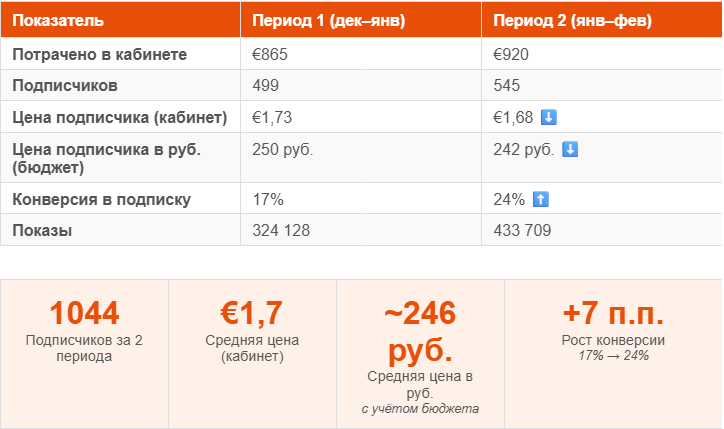Click the «~246 руб.» summary card
Image resolution: width=724 pixels, height=429 pixels.
tap(420, 354)
